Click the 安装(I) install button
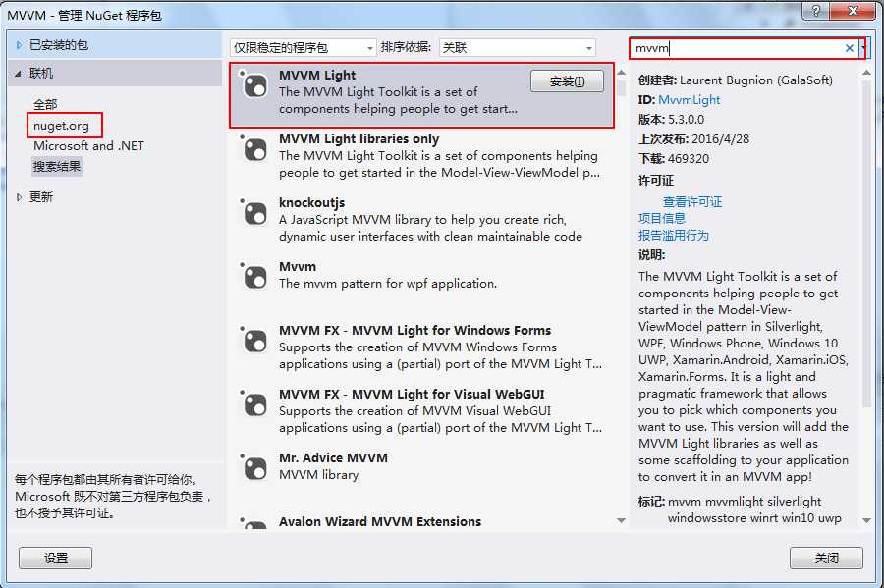 coord(567,81)
